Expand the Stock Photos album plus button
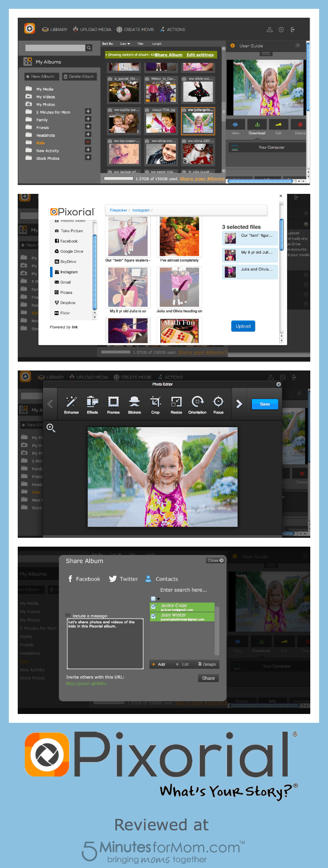This screenshot has height=868, width=328. click(88, 158)
